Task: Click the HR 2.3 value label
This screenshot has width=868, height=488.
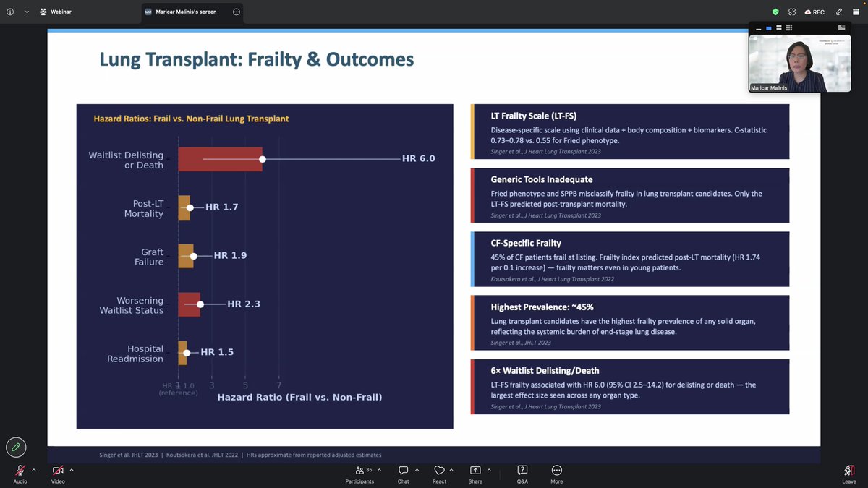Action: pyautogui.click(x=244, y=304)
